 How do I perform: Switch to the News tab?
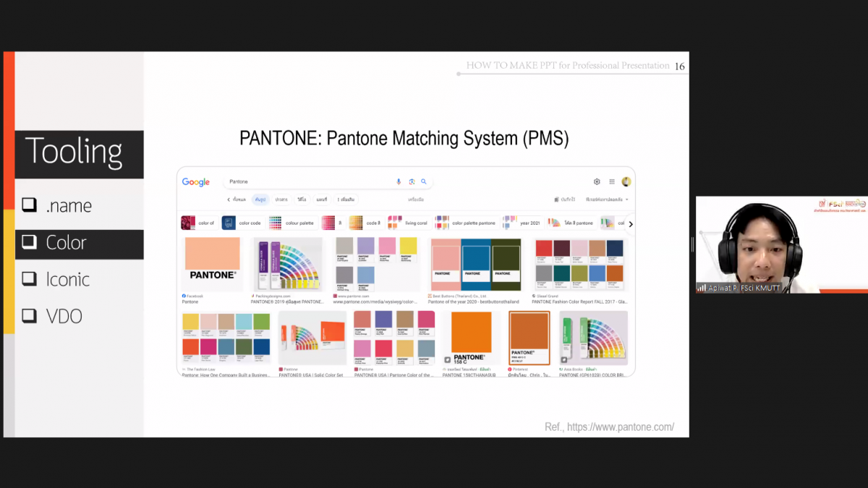coord(281,200)
